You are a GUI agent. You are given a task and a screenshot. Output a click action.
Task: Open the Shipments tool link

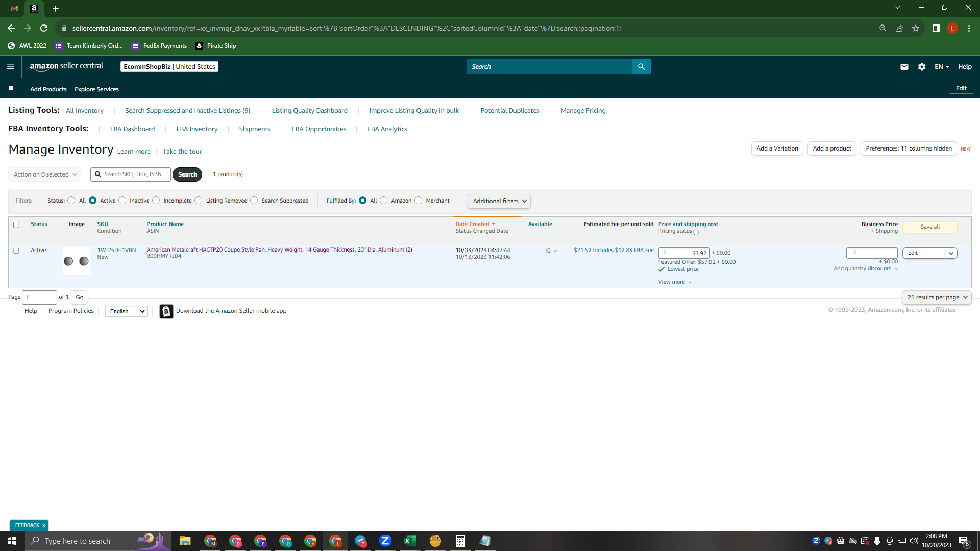pos(255,129)
